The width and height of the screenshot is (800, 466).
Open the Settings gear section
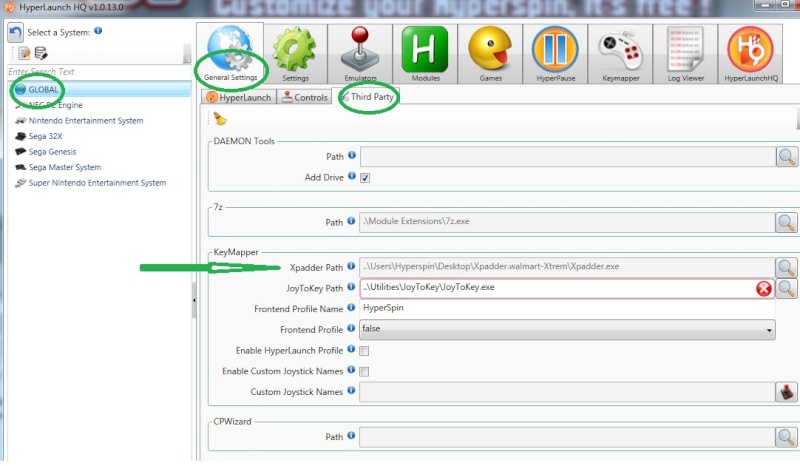coord(295,54)
